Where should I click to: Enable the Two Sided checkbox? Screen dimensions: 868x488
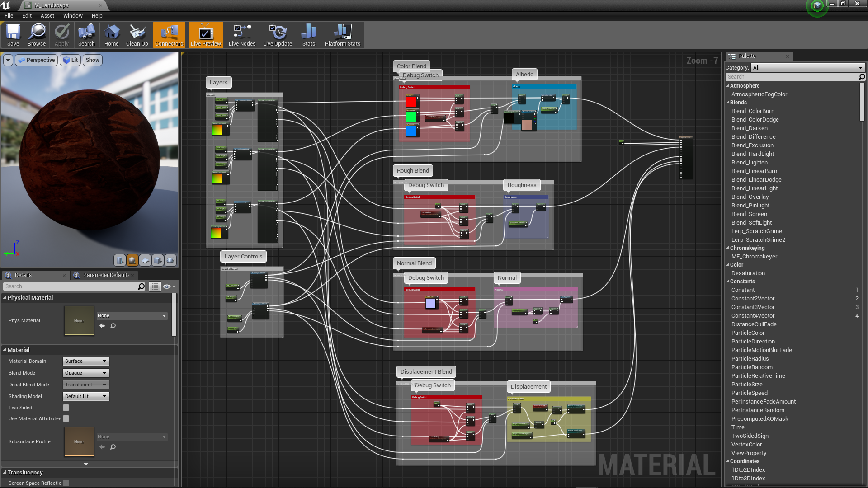point(66,408)
